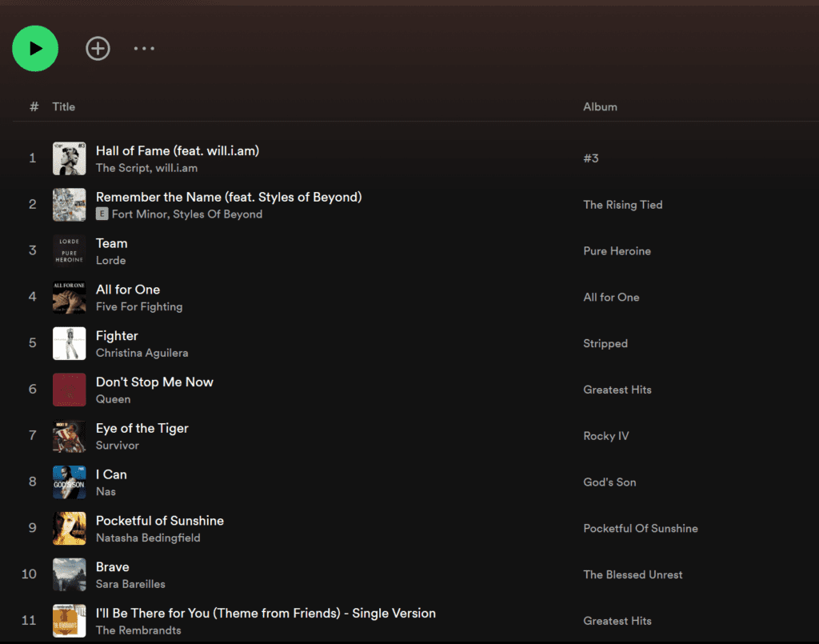This screenshot has height=644, width=819.
Task: Click the artist name Queen
Action: pos(112,398)
